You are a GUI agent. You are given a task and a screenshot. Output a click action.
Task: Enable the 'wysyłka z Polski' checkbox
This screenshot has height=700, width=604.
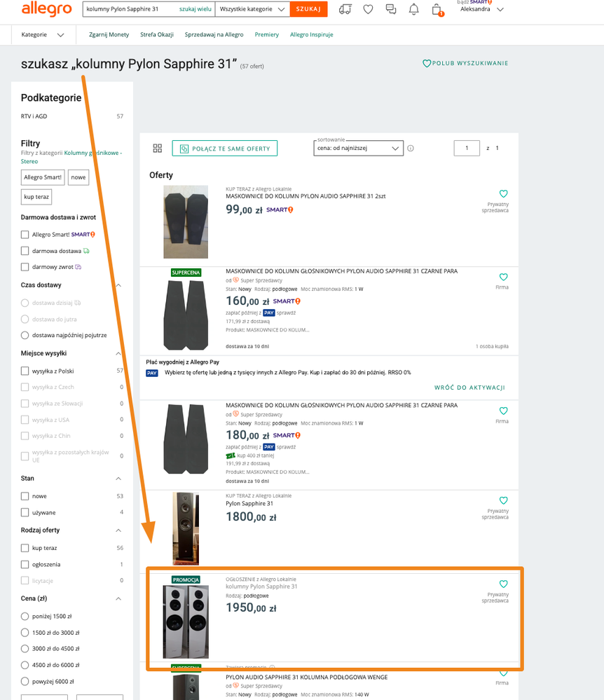(25, 371)
